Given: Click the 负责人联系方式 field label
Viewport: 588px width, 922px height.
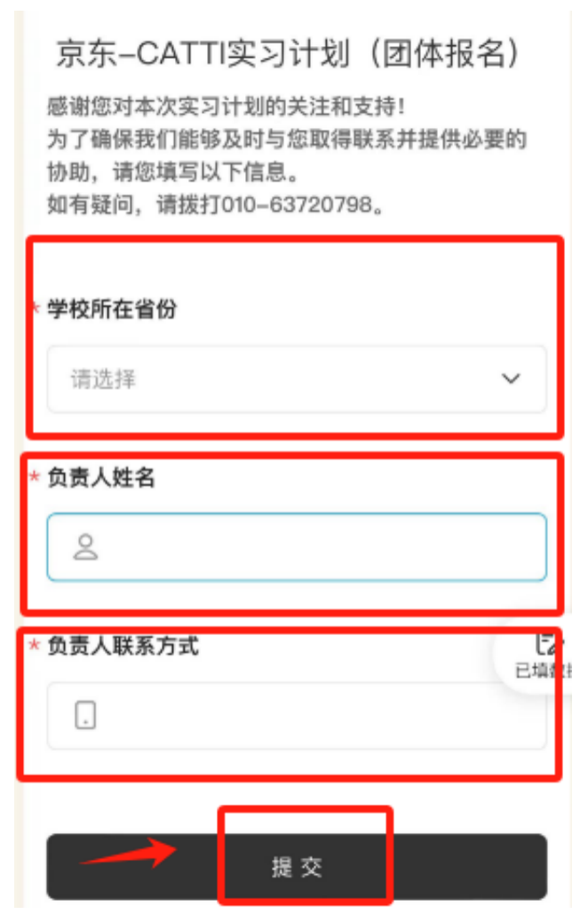Looking at the screenshot, I should [123, 646].
